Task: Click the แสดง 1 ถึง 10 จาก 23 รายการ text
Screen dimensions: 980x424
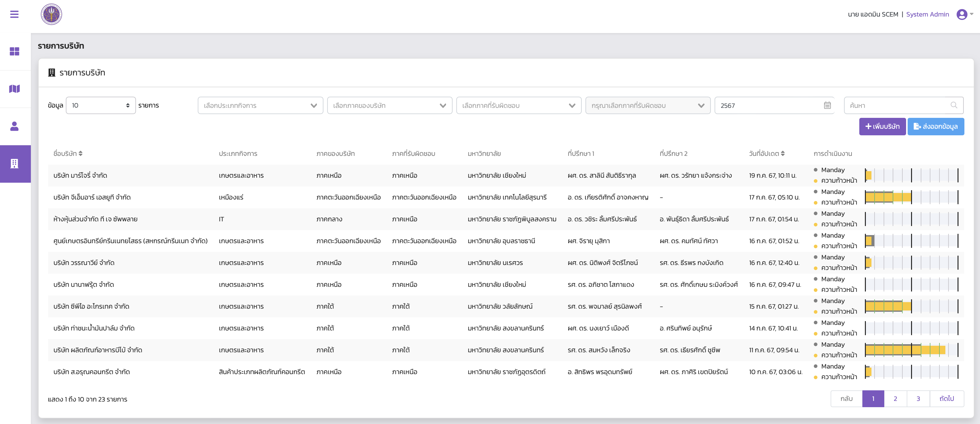Action: [88, 399]
